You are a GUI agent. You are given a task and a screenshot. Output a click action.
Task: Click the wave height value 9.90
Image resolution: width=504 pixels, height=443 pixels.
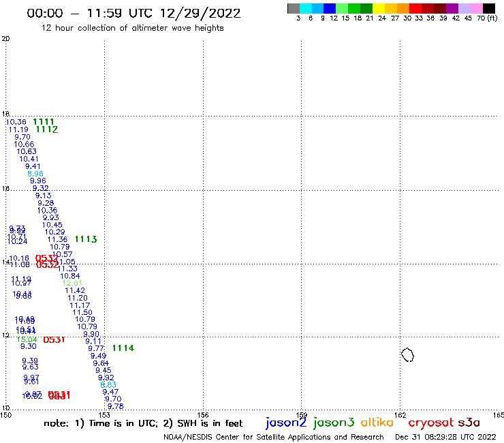(91, 334)
